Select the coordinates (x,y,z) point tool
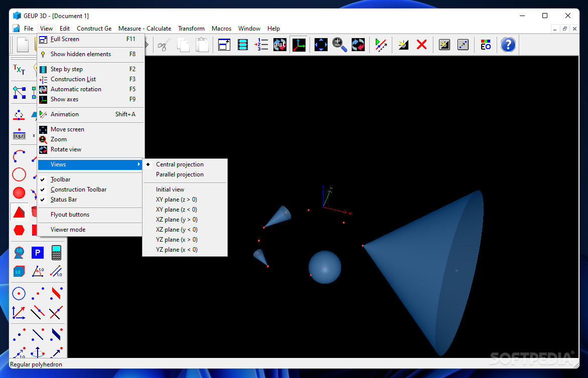Image resolution: width=588 pixels, height=378 pixels. click(19, 134)
